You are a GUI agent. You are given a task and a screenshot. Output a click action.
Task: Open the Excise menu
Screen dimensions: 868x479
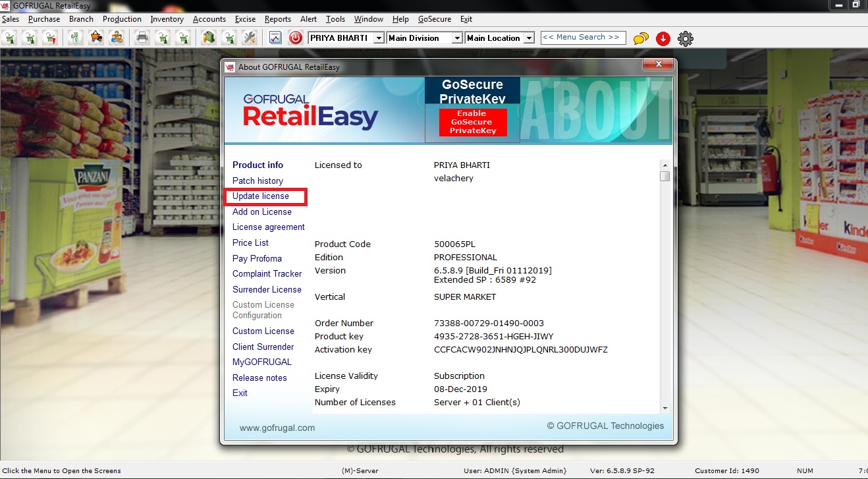(x=245, y=19)
